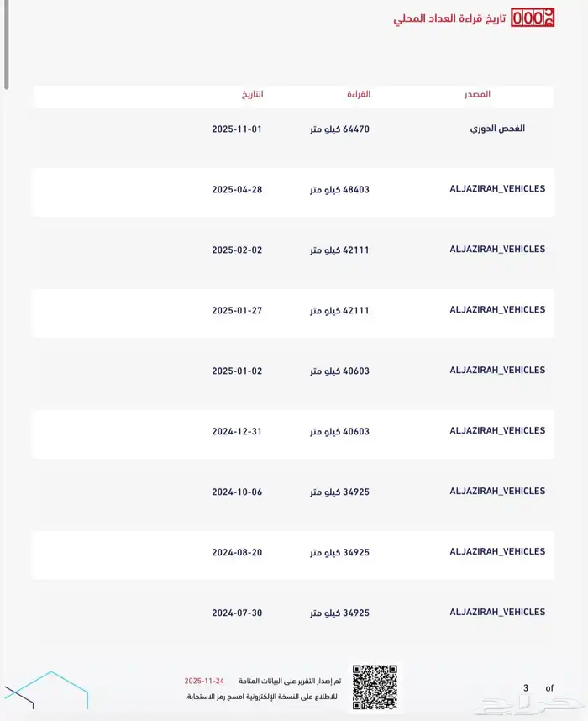This screenshot has height=721, width=588.
Task: Click the التاريخ column header
Action: [251, 95]
